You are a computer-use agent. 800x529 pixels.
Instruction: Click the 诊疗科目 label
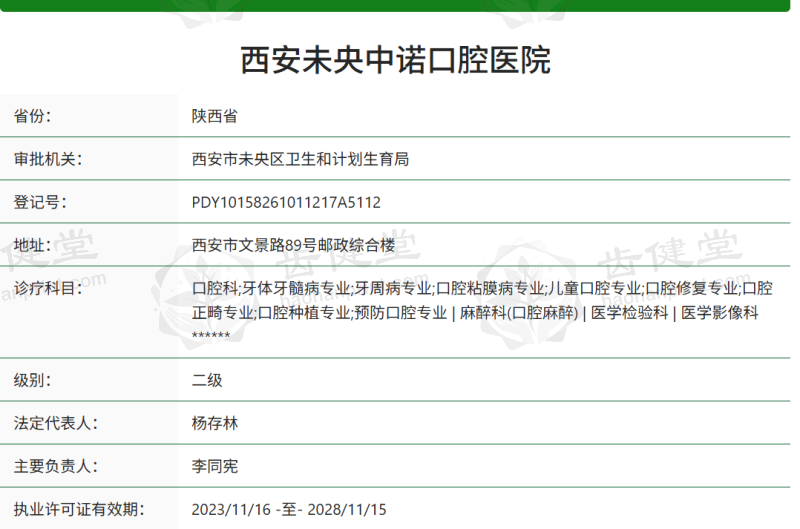48,289
